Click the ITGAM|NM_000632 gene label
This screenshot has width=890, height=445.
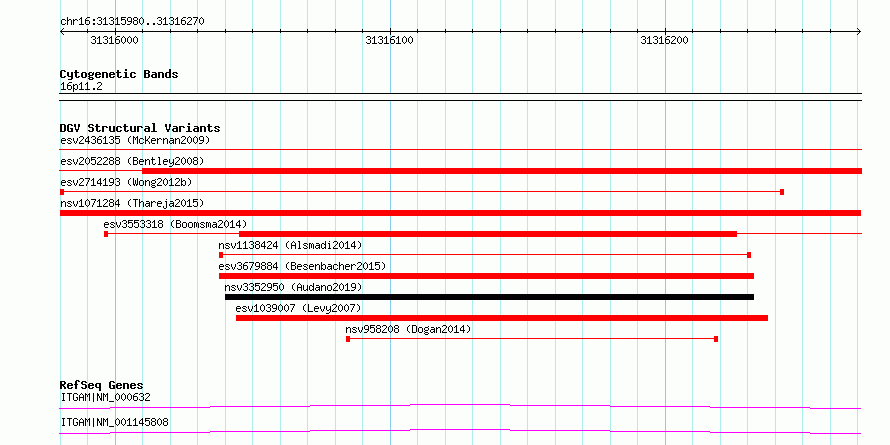(105, 397)
